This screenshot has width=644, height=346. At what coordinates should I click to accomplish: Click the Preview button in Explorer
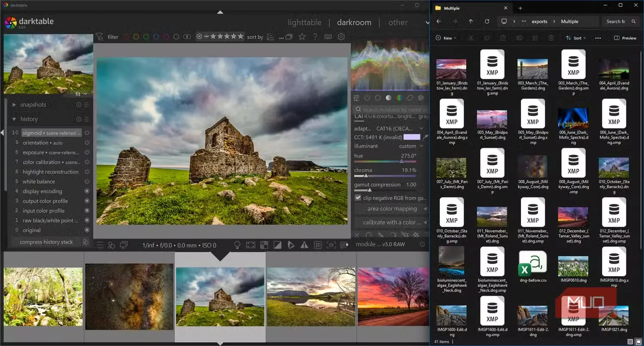[x=625, y=38]
